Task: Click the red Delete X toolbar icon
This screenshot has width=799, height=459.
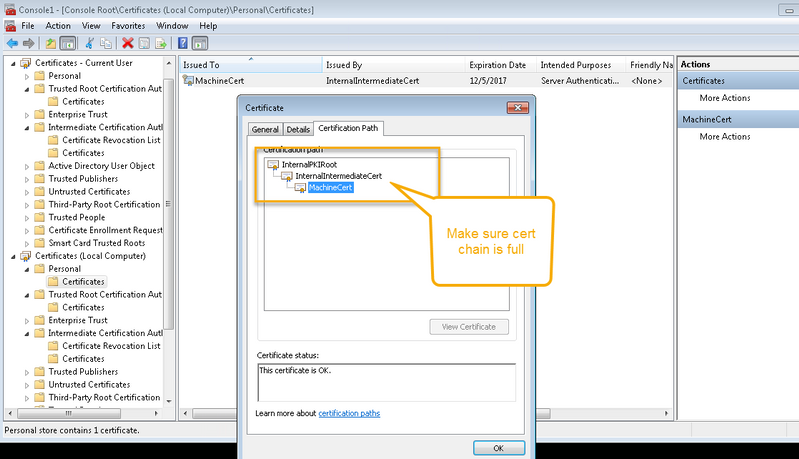Action: (127, 43)
